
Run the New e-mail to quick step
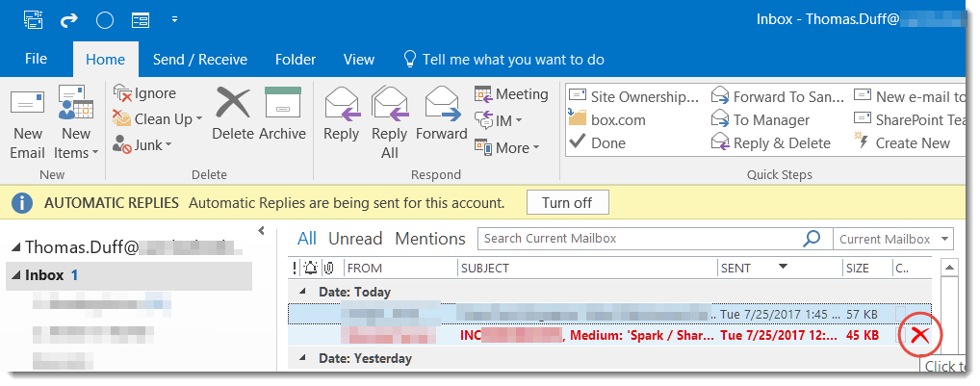pos(910,97)
